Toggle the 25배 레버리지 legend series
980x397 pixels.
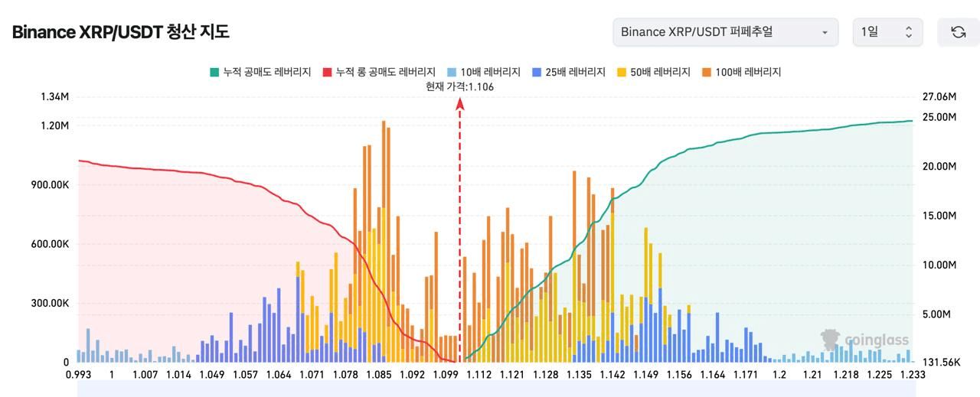click(x=568, y=72)
